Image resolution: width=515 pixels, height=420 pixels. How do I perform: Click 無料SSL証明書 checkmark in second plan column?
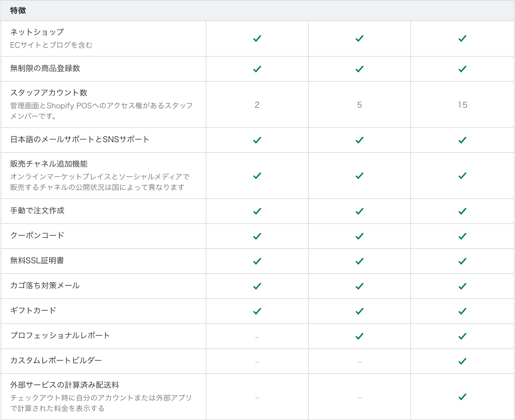360,261
